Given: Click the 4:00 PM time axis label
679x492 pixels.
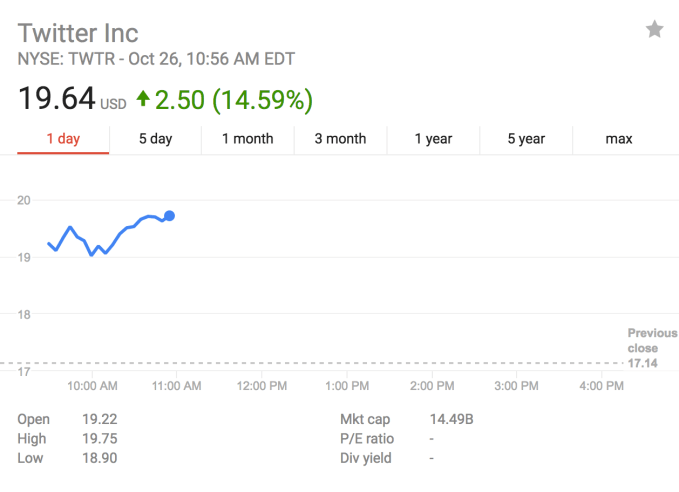Looking at the screenshot, I should [x=602, y=385].
